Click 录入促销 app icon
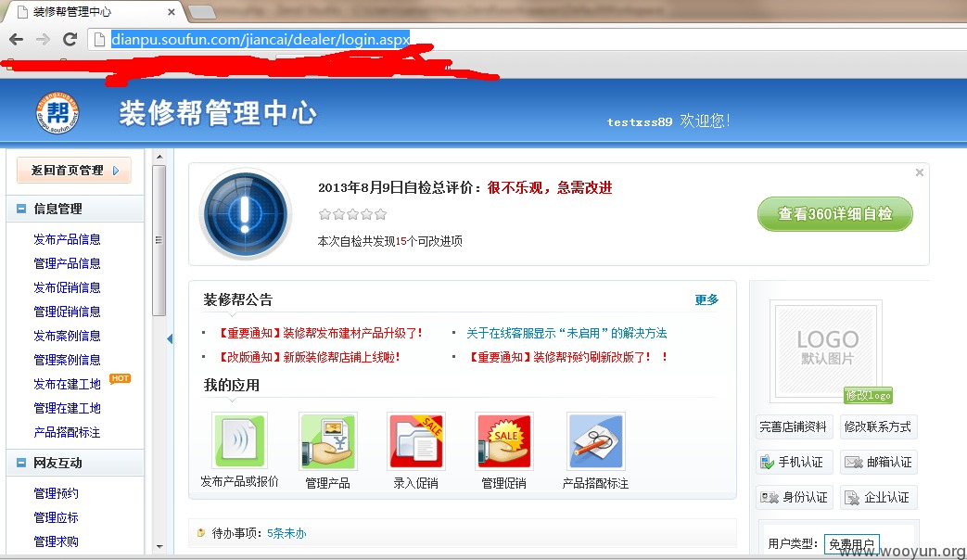Screen dimensions: 967x560 [x=416, y=441]
